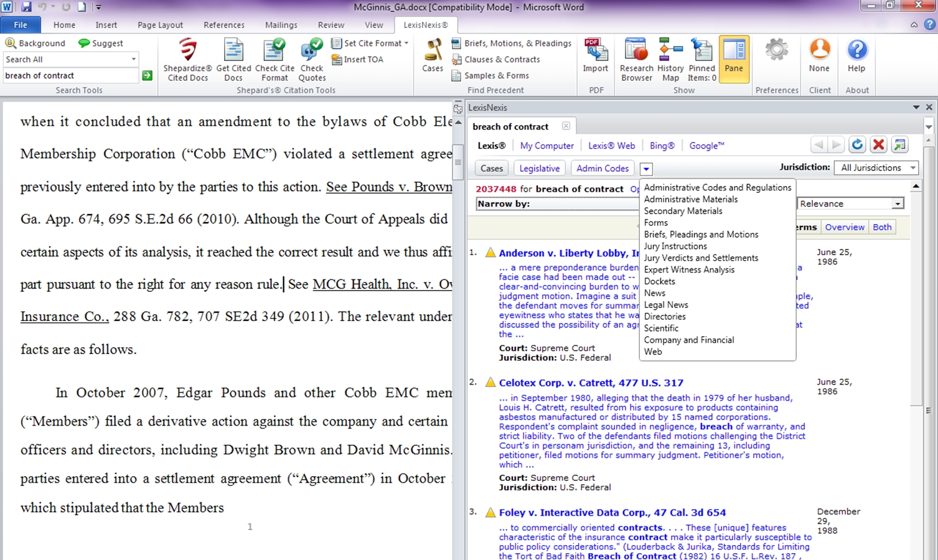This screenshot has height=560, width=938.
Task: Select the Overview view option
Action: point(844,227)
